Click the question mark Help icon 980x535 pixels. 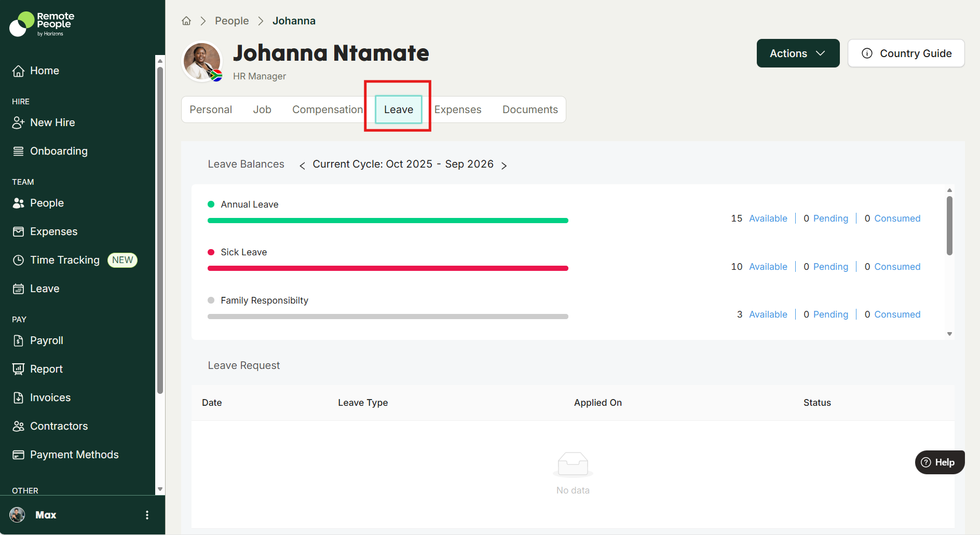925,462
